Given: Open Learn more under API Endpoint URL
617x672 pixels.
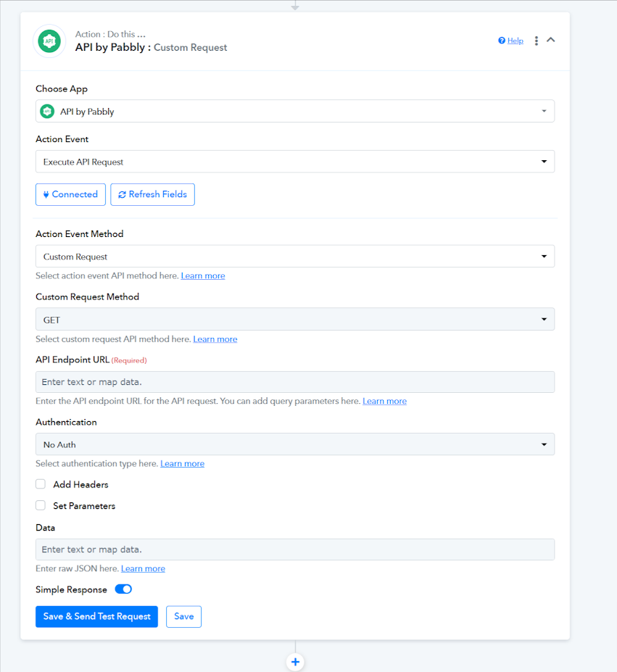Looking at the screenshot, I should point(384,401).
